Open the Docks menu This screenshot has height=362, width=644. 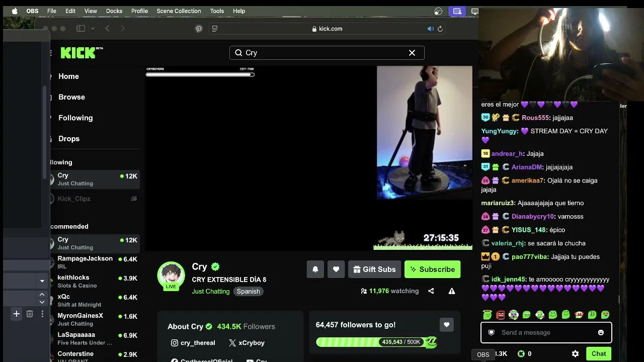[x=114, y=11]
